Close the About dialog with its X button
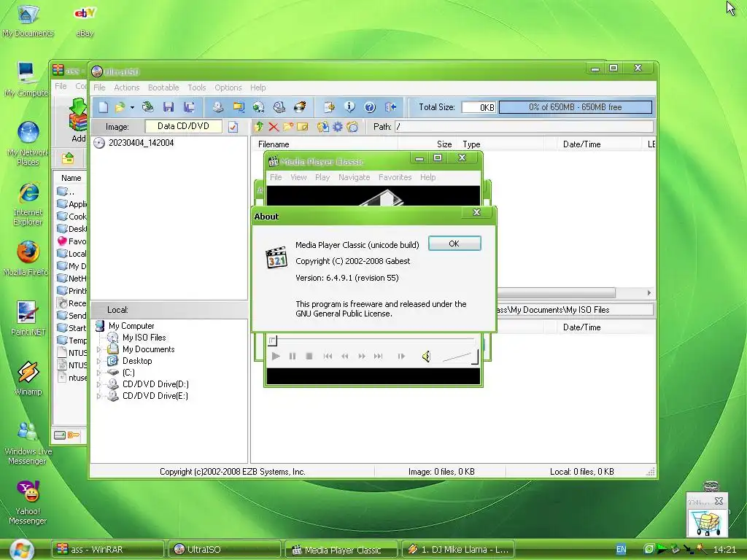 [476, 212]
